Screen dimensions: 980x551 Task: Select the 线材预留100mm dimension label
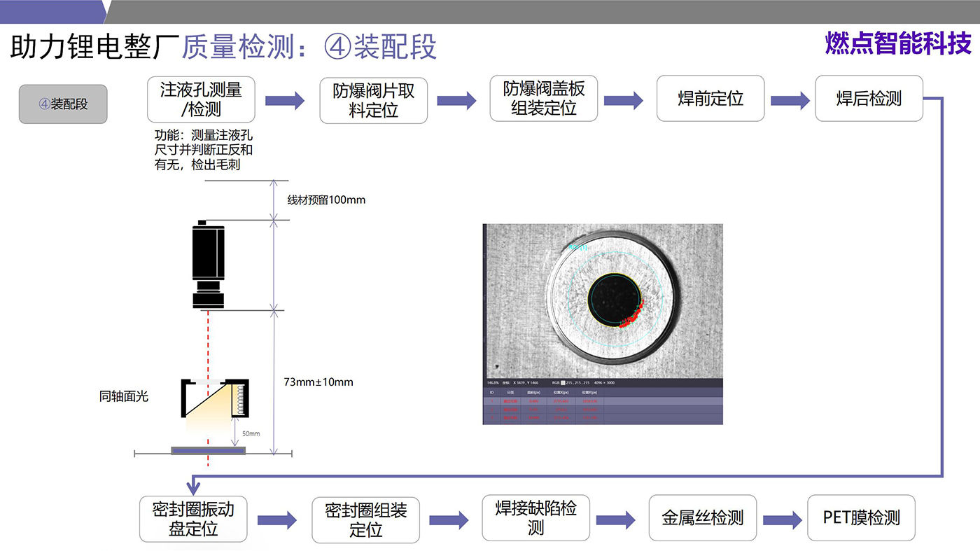click(326, 200)
